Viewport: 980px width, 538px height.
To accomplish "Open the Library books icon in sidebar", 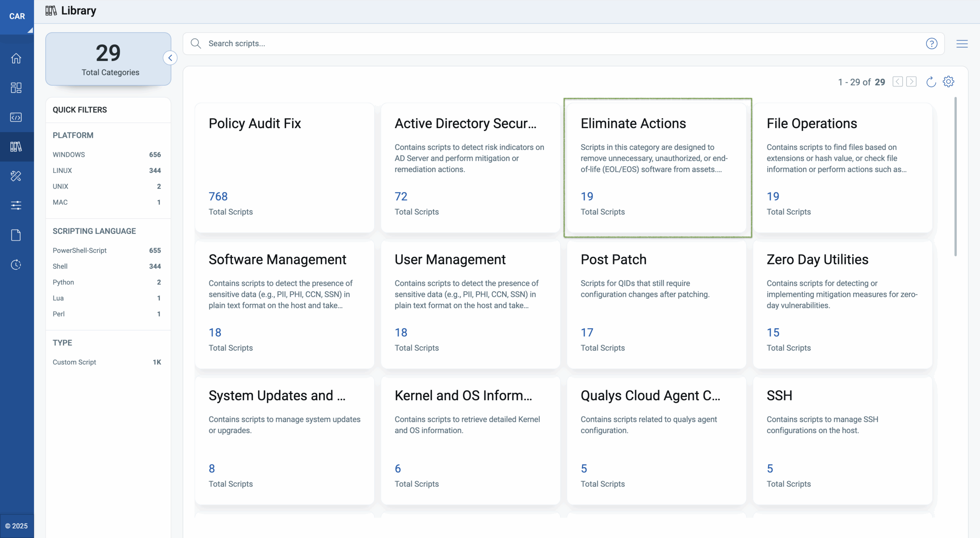I will point(16,147).
